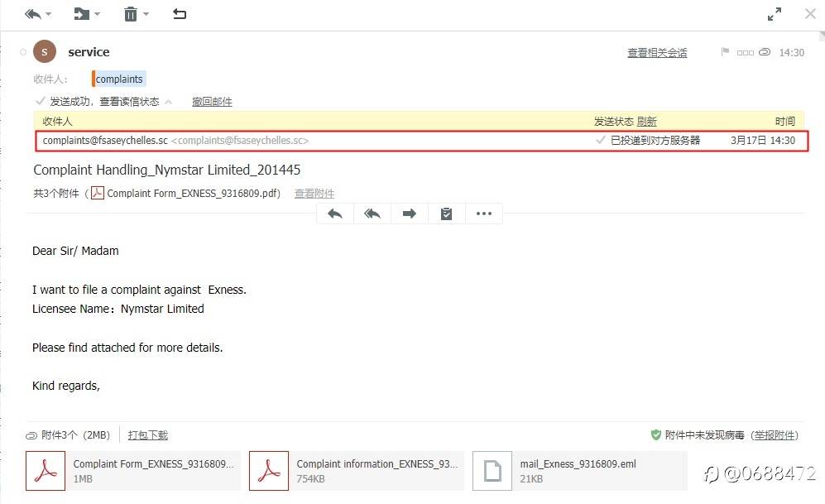
Task: Toggle the unread circle marker beside service
Action: tap(23, 52)
